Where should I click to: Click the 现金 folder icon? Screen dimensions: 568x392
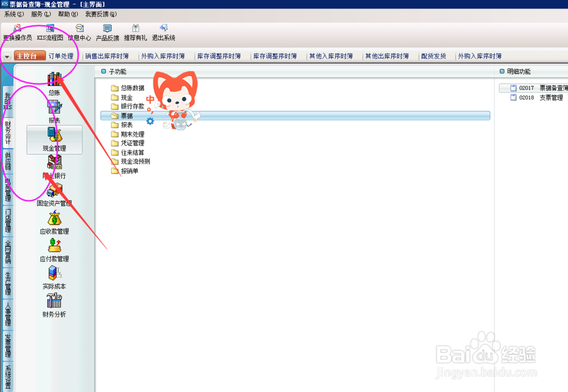click(115, 98)
